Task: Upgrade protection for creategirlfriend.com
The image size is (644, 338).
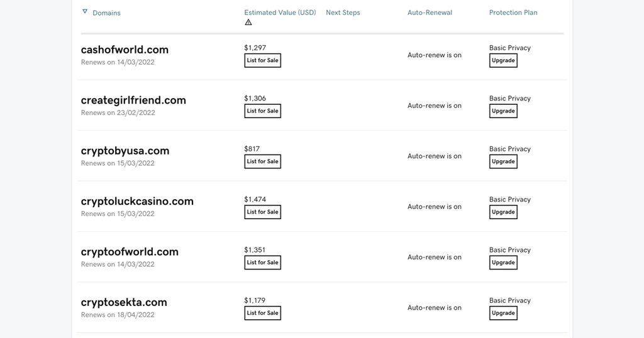Action: pyautogui.click(x=503, y=111)
